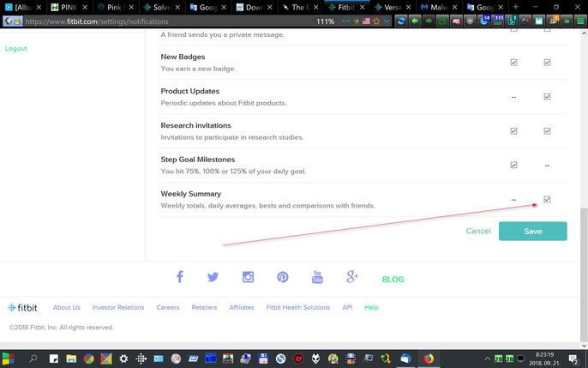The height and width of the screenshot is (368, 588).
Task: Open the API footer link
Action: (x=347, y=307)
